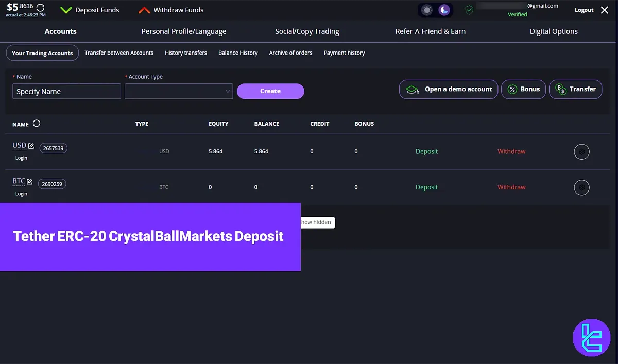Click the Specify Name input field
Screen dimensions: 618x364
pos(66,91)
